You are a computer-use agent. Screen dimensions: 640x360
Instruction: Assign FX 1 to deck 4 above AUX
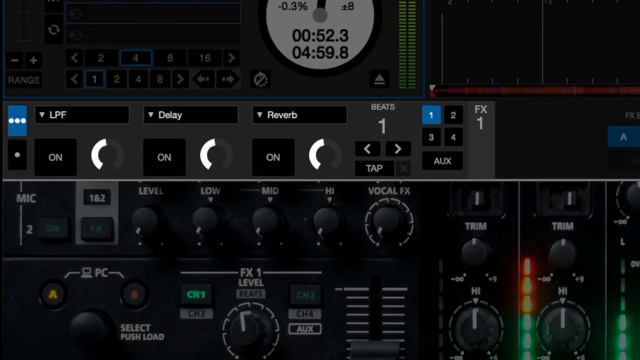point(453,138)
